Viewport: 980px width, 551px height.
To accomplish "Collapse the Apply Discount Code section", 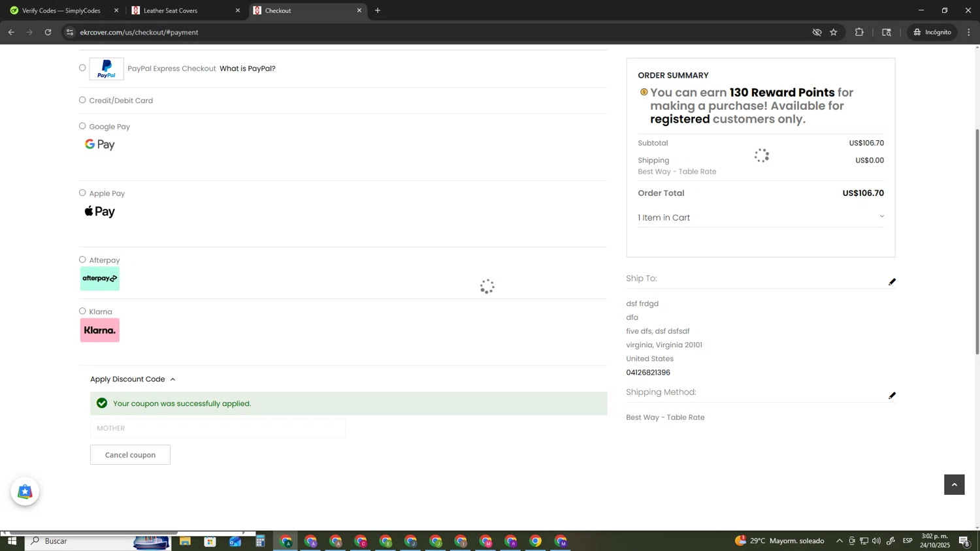I will pos(133,379).
